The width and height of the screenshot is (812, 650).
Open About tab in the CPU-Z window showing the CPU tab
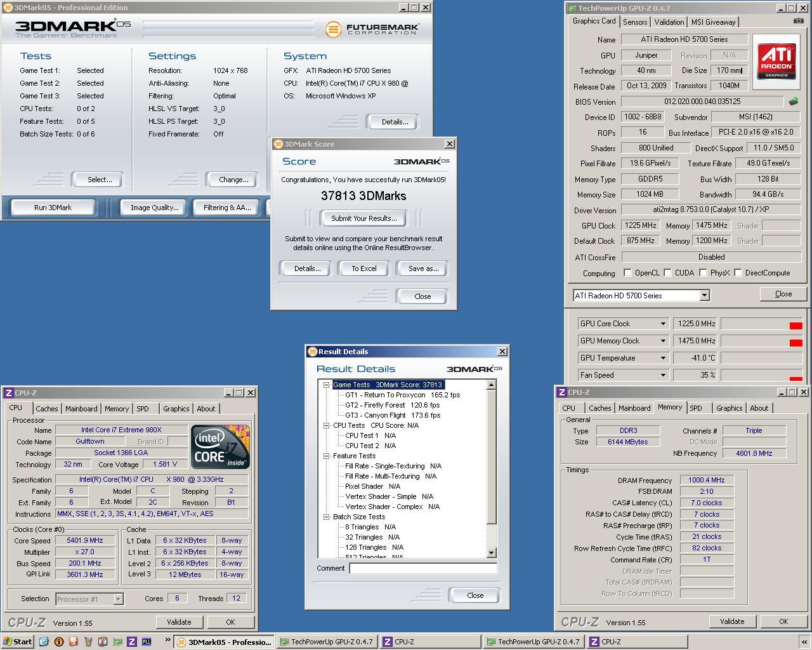206,409
